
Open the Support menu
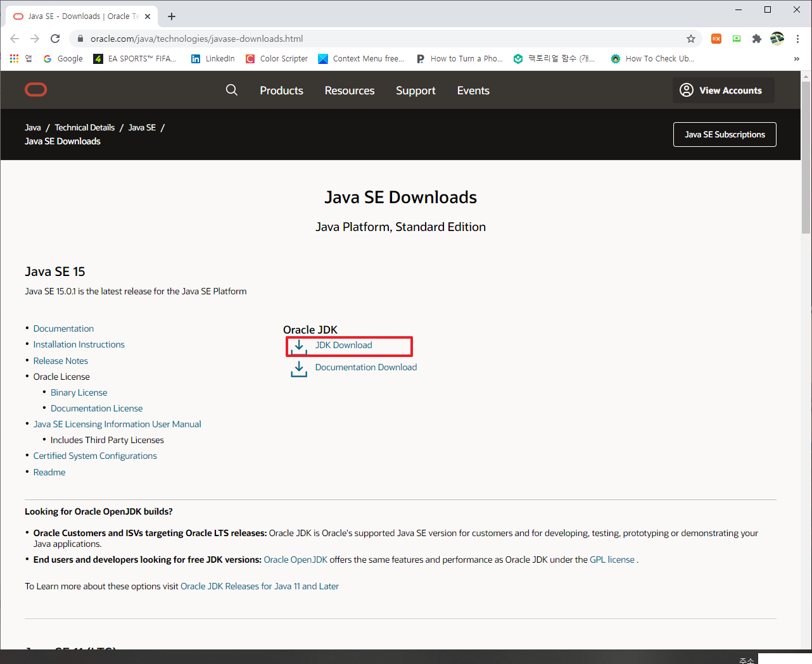point(416,91)
